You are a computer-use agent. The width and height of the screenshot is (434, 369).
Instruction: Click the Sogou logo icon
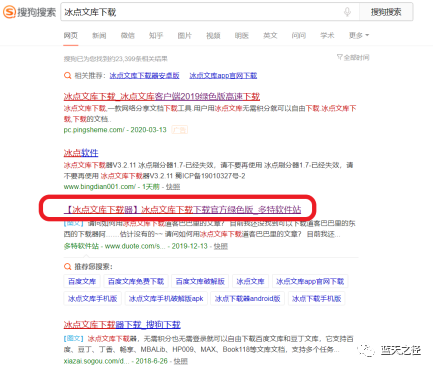[9, 12]
